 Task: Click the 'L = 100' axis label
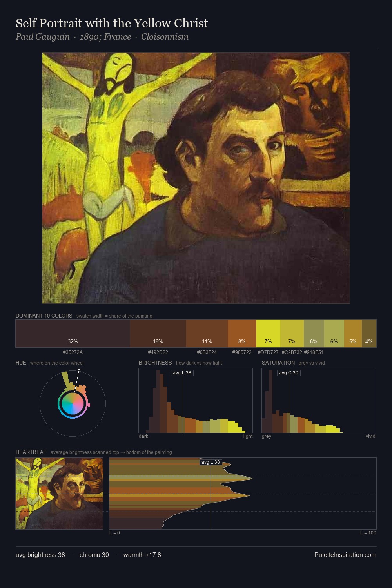pyautogui.click(x=368, y=533)
